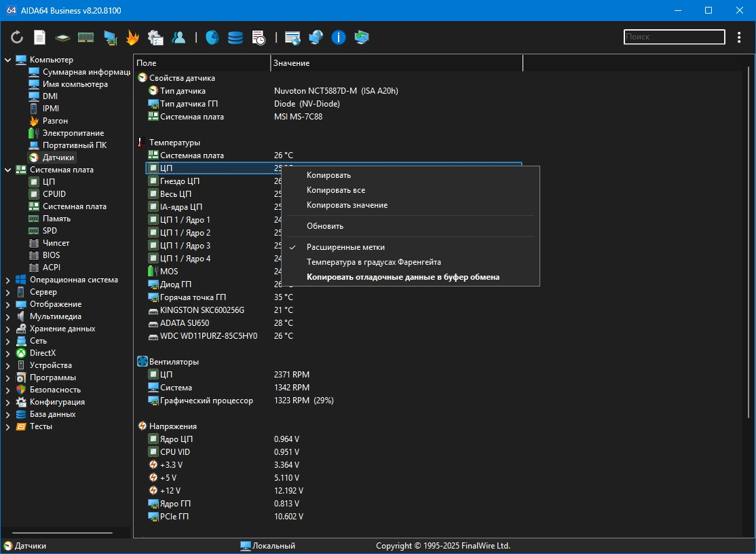The image size is (756, 554).
Task: Collapse the Компьютер tree node
Action: point(8,60)
